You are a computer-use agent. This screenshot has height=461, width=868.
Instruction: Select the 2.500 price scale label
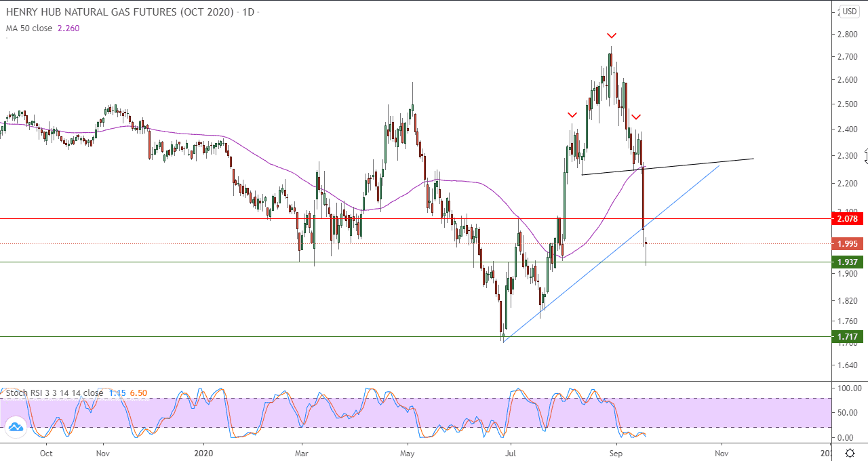[x=849, y=104]
